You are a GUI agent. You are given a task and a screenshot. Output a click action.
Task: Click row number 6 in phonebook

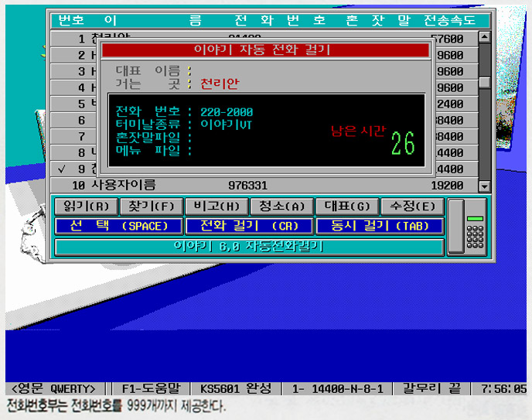pos(81,121)
